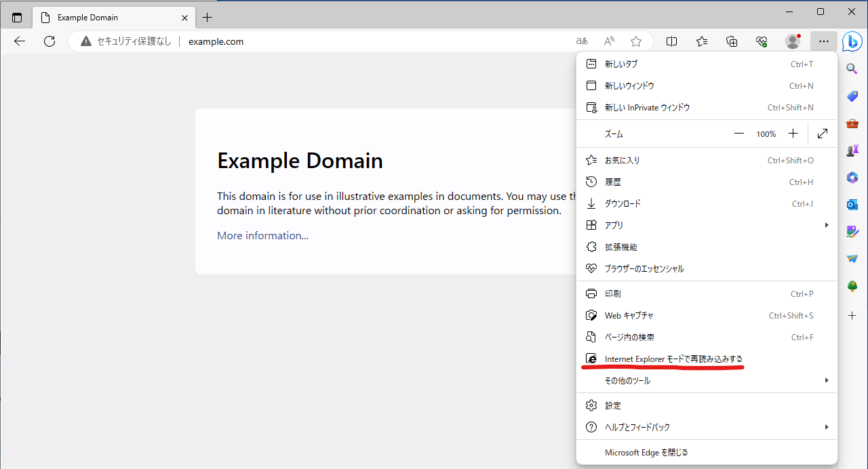This screenshot has height=469, width=868.
Task: Open ダウンロード menu item
Action: pos(707,204)
